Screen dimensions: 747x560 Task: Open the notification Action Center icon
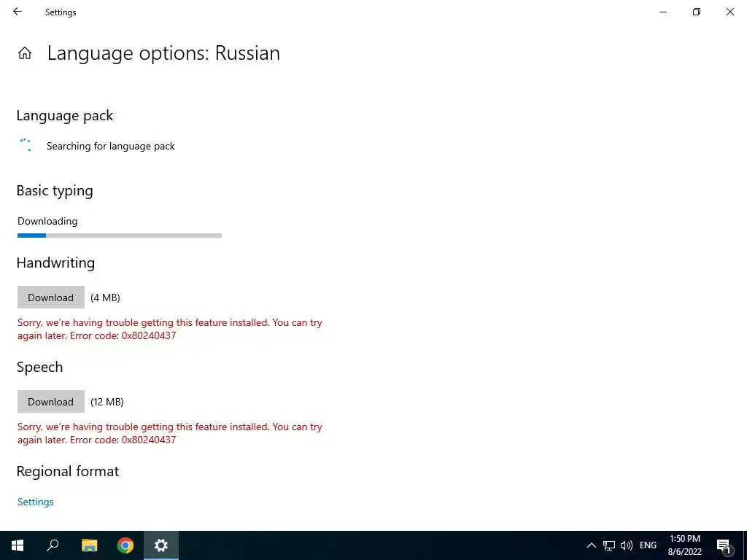724,545
